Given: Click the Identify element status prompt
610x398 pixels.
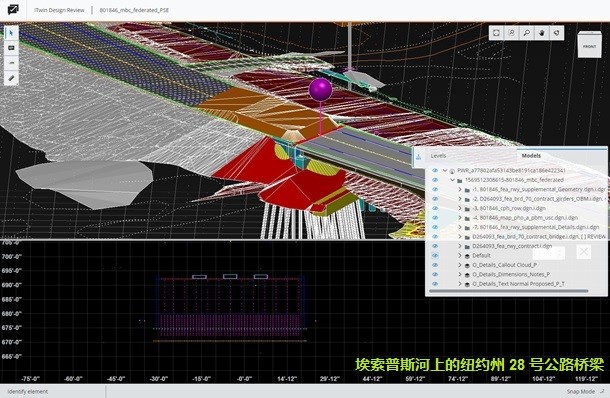Looking at the screenshot, I should pyautogui.click(x=28, y=391).
